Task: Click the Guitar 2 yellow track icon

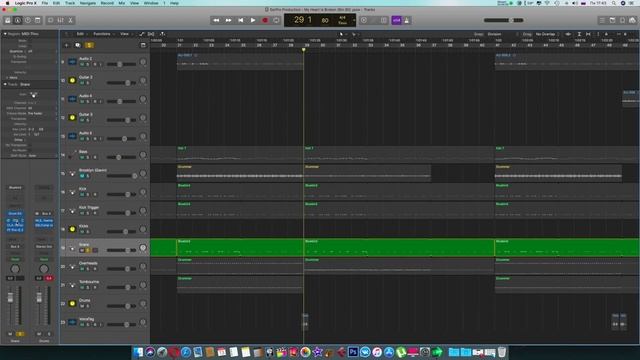Action: pyautogui.click(x=72, y=80)
